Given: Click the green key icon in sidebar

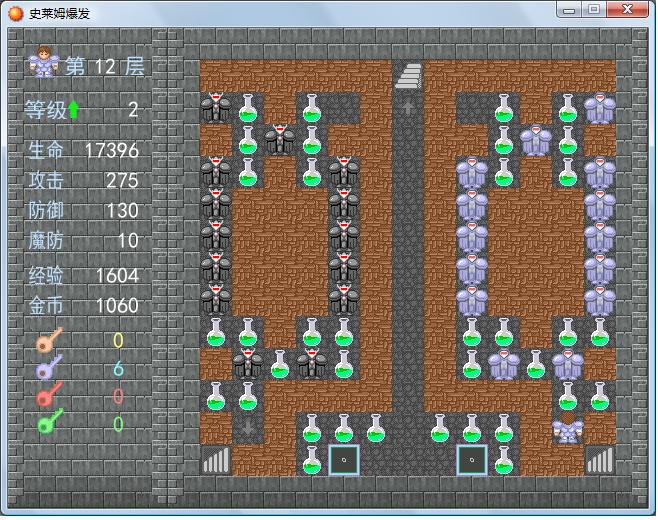Looking at the screenshot, I should 48,424.
